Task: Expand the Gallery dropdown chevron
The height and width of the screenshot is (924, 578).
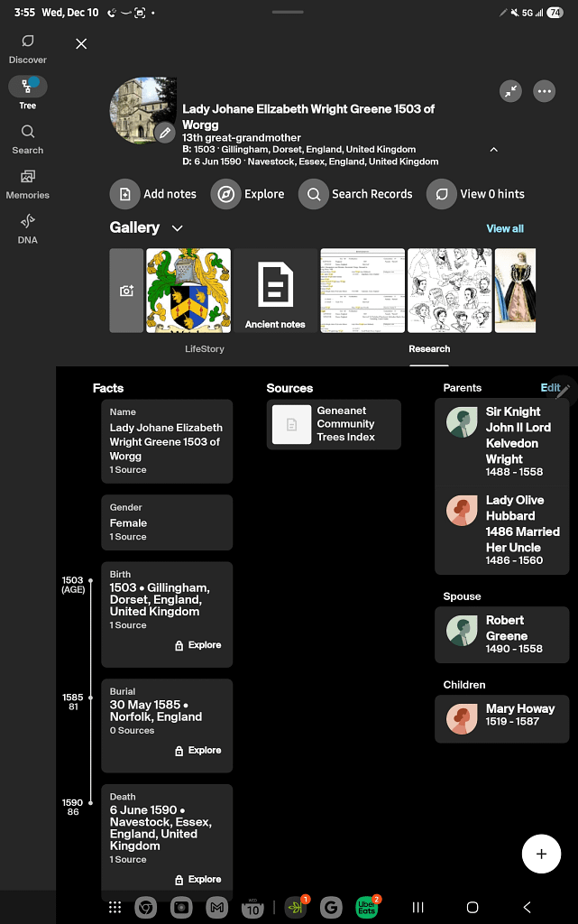Action: (178, 228)
